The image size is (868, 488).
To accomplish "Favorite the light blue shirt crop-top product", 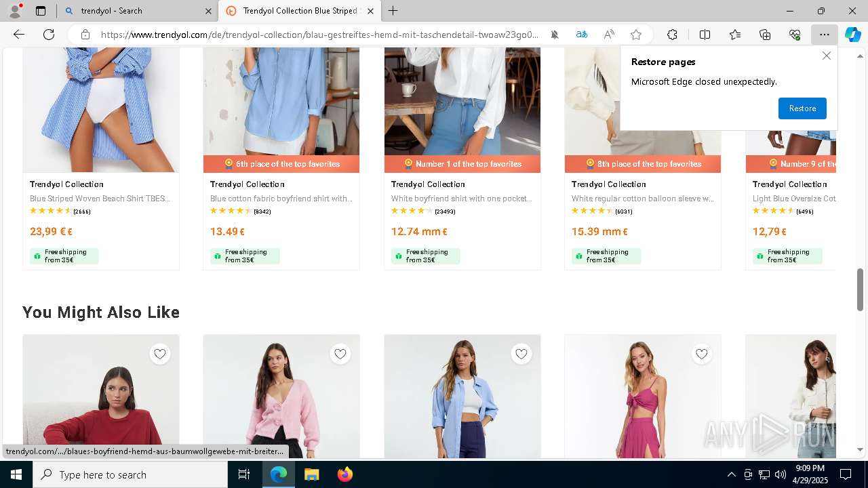I will click(521, 354).
